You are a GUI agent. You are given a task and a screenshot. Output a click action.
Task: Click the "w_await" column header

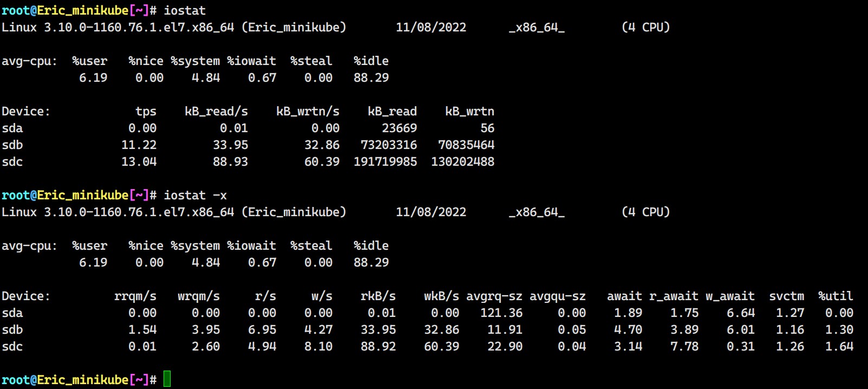pyautogui.click(x=730, y=296)
